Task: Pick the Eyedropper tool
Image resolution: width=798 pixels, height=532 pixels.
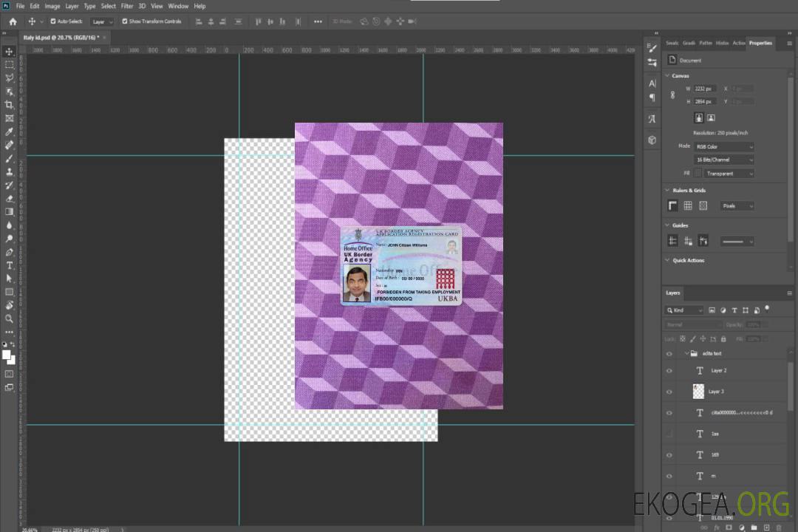Action: (x=10, y=132)
